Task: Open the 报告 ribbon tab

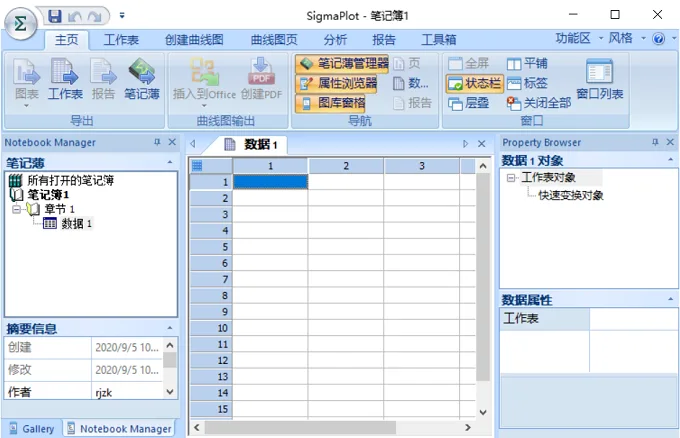Action: click(x=384, y=40)
